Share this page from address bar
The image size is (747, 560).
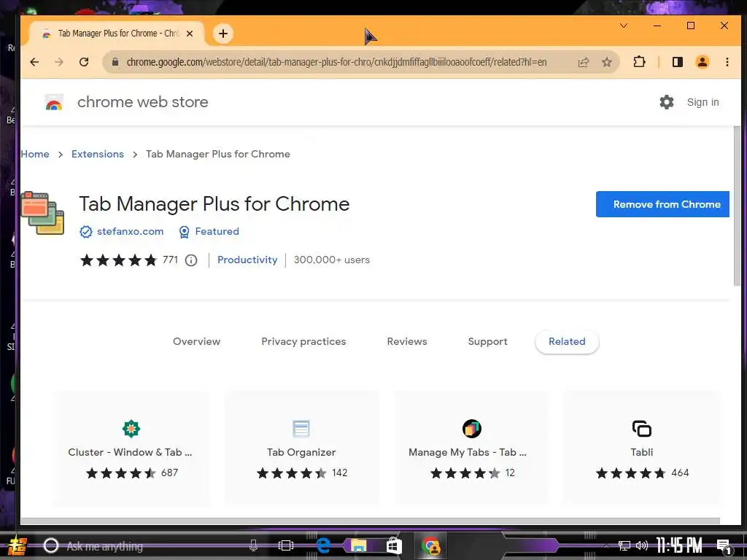tap(584, 62)
